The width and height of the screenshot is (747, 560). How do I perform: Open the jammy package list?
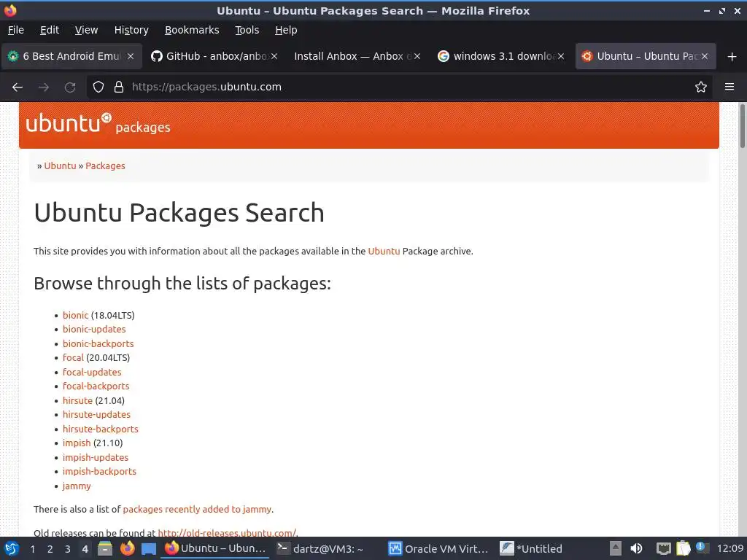tap(76, 486)
